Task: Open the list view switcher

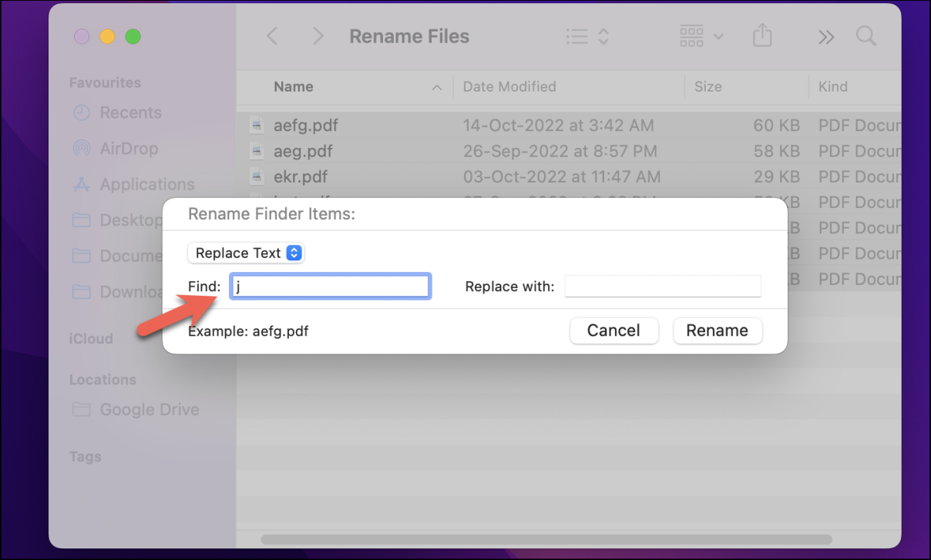Action: tap(587, 36)
